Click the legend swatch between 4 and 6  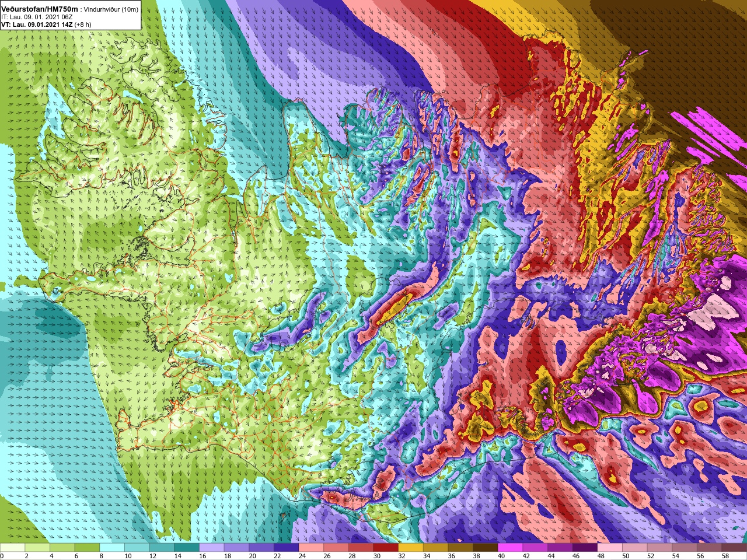click(62, 548)
